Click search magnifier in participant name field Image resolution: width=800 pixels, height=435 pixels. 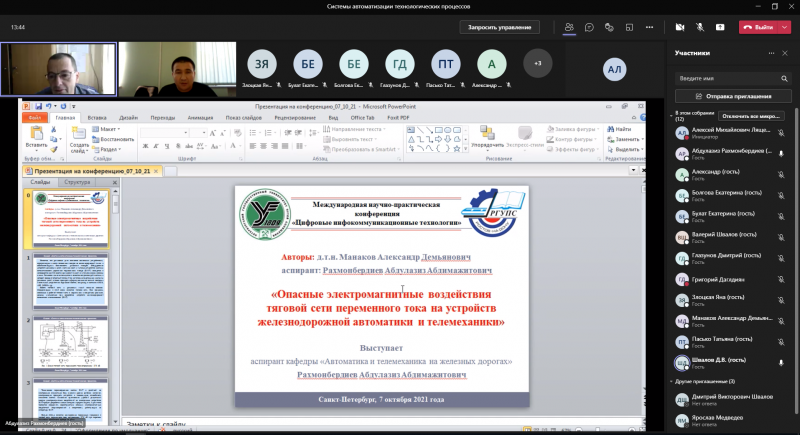(784, 77)
